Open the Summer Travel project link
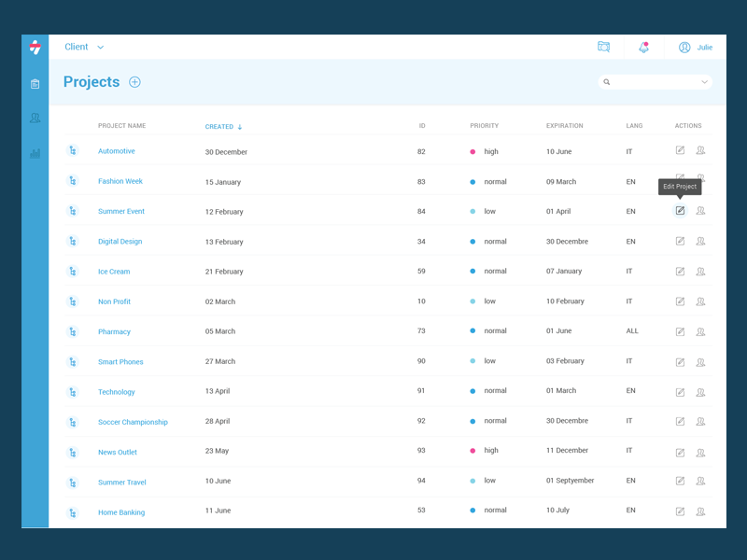Screen dimensions: 747x560 pos(121,482)
